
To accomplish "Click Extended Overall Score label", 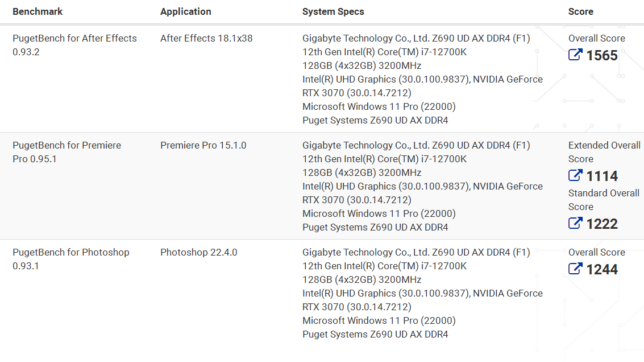I will [604, 152].
